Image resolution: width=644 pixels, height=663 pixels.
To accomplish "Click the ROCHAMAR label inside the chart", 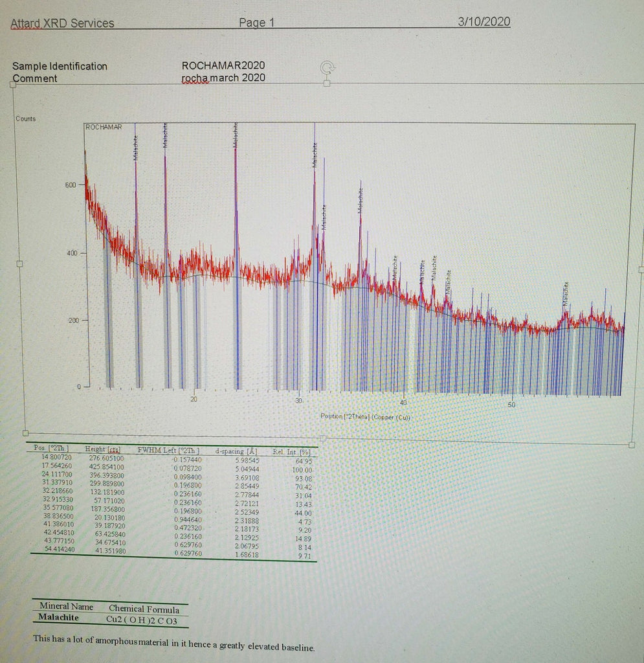I will click(x=104, y=127).
